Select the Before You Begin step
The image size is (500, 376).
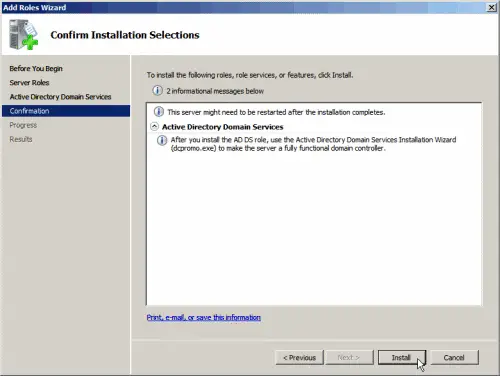pyautogui.click(x=36, y=68)
